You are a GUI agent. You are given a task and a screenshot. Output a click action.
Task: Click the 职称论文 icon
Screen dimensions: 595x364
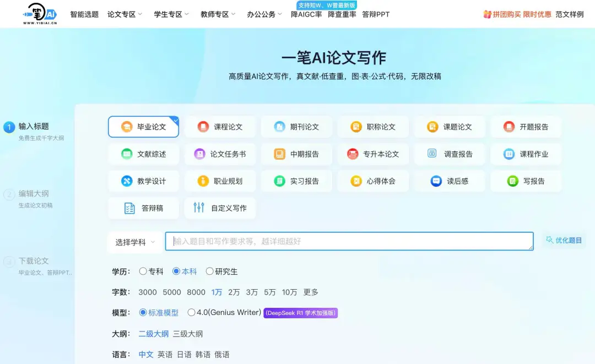pos(356,127)
